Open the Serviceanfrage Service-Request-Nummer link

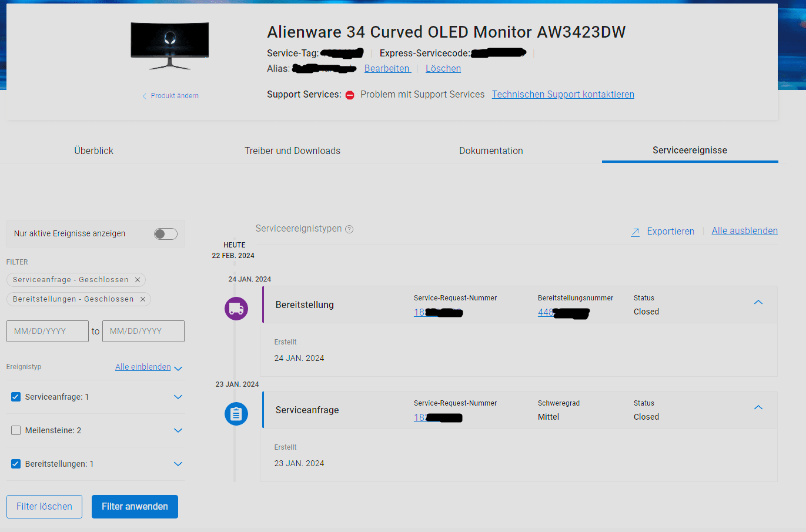click(x=438, y=417)
